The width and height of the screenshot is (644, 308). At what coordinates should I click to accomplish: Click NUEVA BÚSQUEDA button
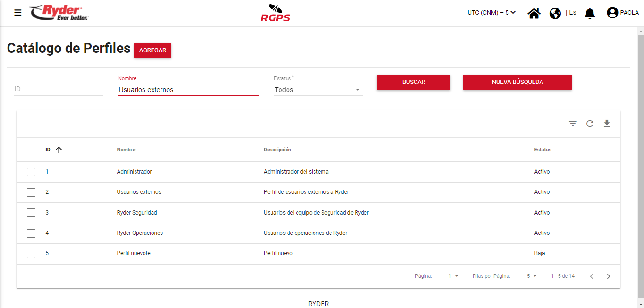click(x=517, y=82)
